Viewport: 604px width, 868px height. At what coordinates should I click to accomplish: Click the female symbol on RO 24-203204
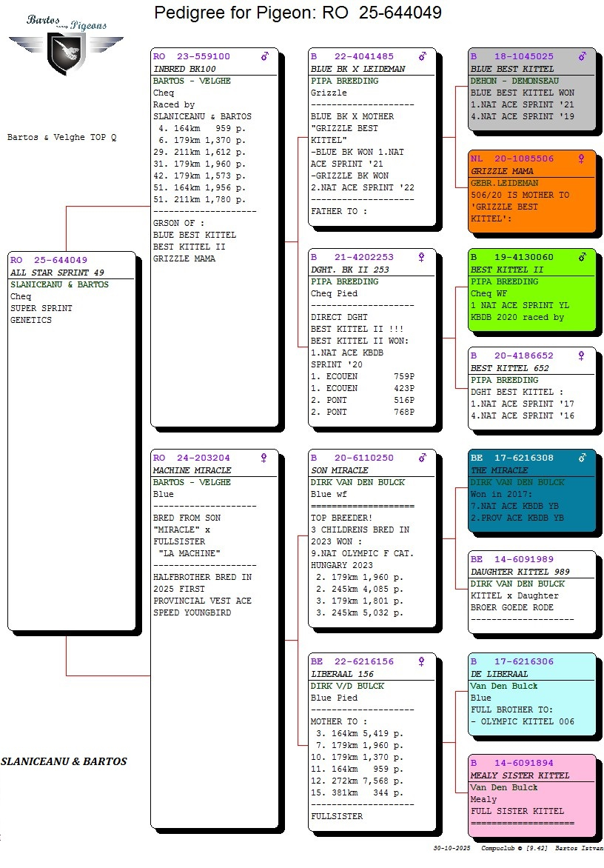(x=264, y=458)
